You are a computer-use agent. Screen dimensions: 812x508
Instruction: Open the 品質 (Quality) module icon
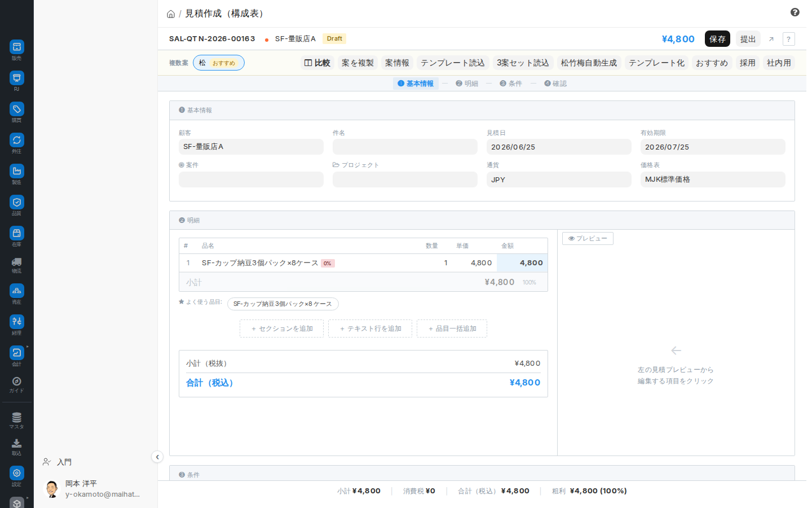(x=17, y=202)
